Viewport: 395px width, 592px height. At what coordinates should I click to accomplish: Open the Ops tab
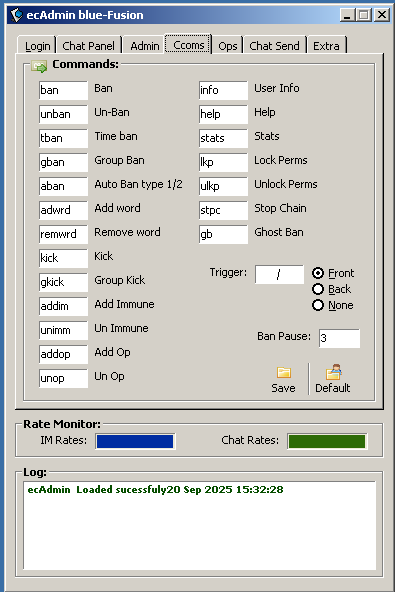[x=228, y=46]
